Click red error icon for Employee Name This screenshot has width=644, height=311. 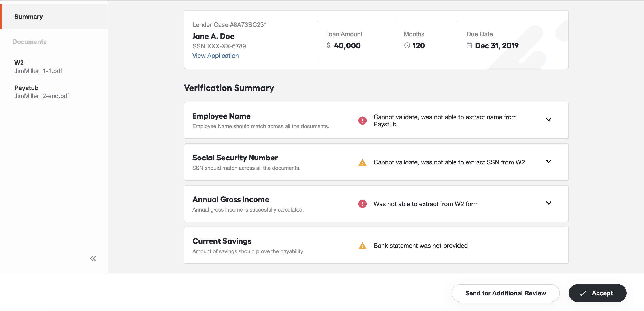pos(362,121)
